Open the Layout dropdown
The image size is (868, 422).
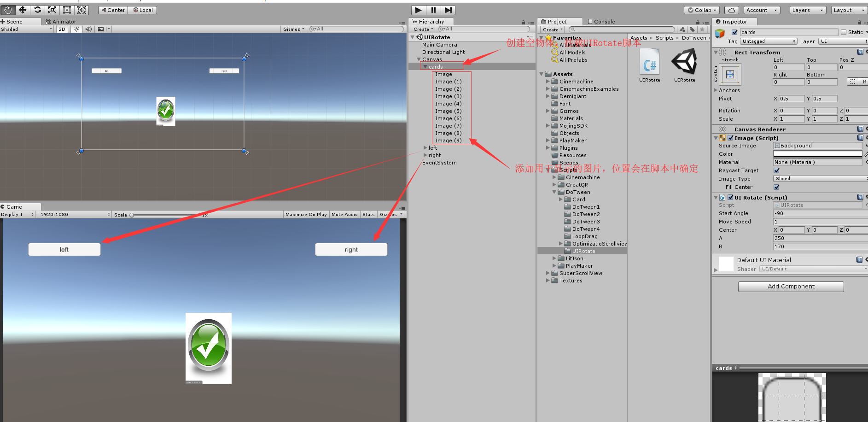849,10
